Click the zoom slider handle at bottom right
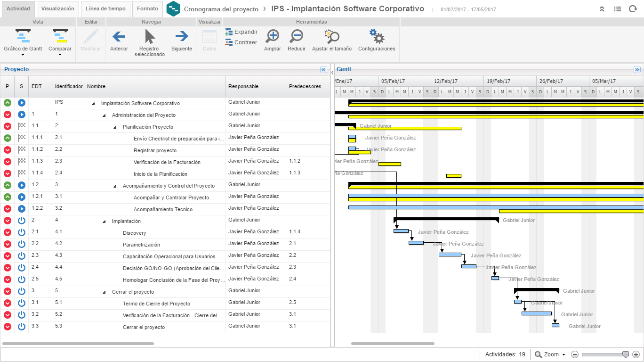Screen dimensions: 644x362 [625, 354]
